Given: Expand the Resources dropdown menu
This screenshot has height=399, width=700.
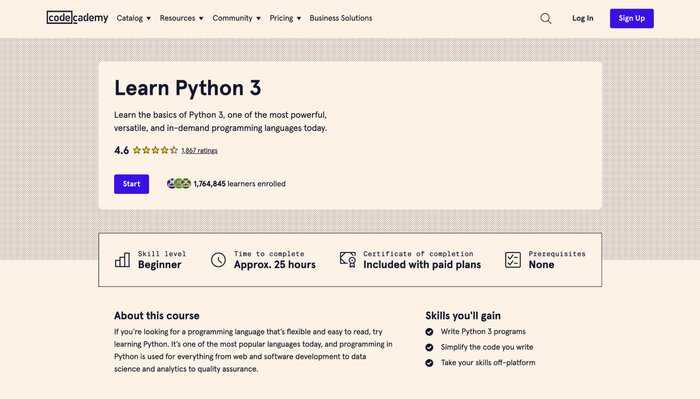Looking at the screenshot, I should click(x=182, y=18).
